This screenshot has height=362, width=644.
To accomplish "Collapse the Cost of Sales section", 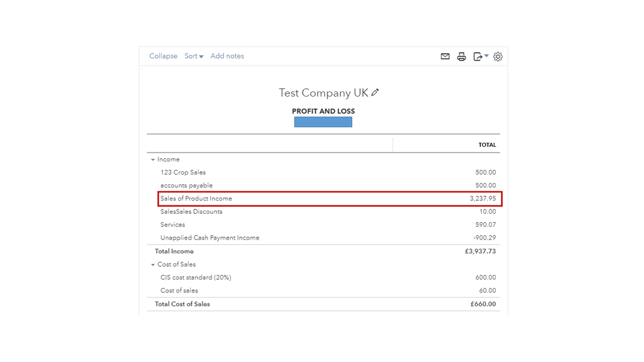I will [x=153, y=265].
